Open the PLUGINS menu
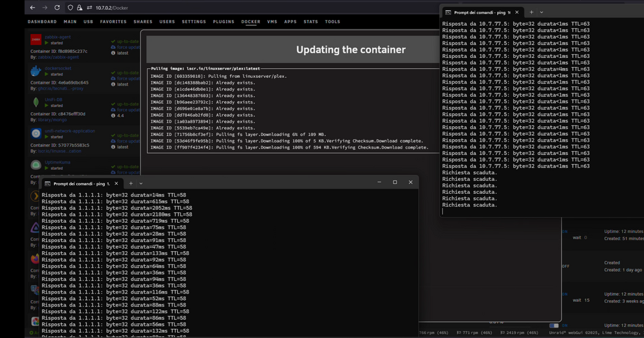Viewport: 644px width, 338px height. pos(223,22)
